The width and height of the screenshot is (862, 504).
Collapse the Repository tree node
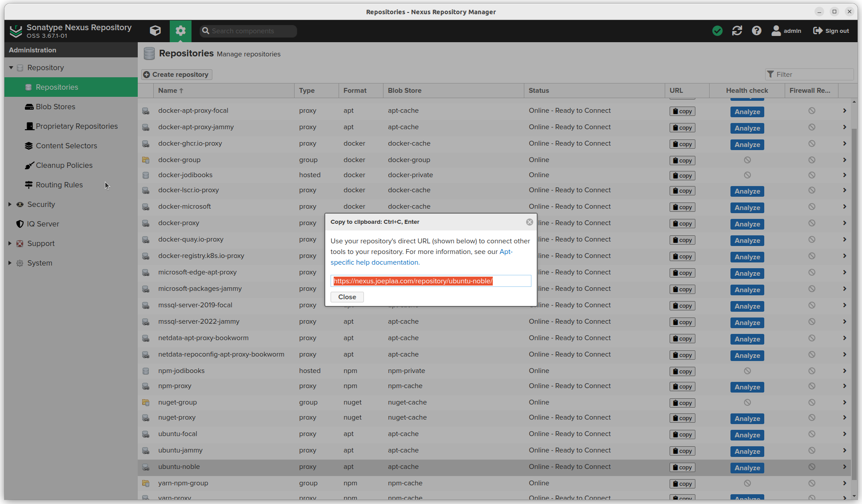(11, 67)
